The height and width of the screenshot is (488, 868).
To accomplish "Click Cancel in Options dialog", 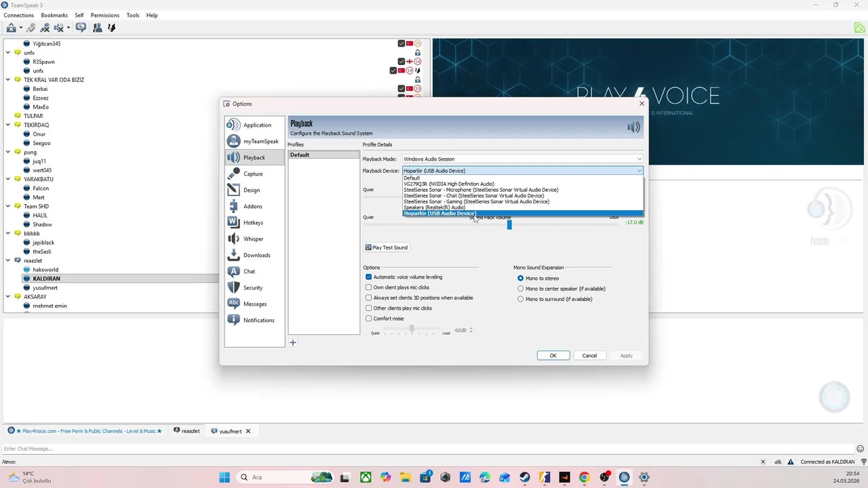I will pyautogui.click(x=590, y=355).
